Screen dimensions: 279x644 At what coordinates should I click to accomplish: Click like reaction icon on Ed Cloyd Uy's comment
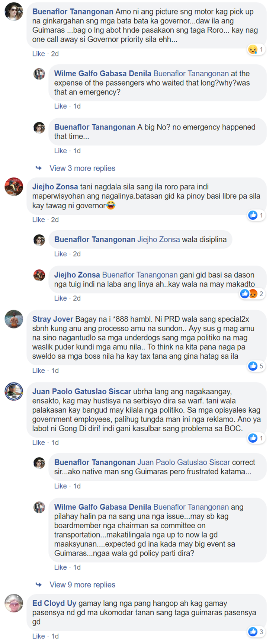coord(253,631)
